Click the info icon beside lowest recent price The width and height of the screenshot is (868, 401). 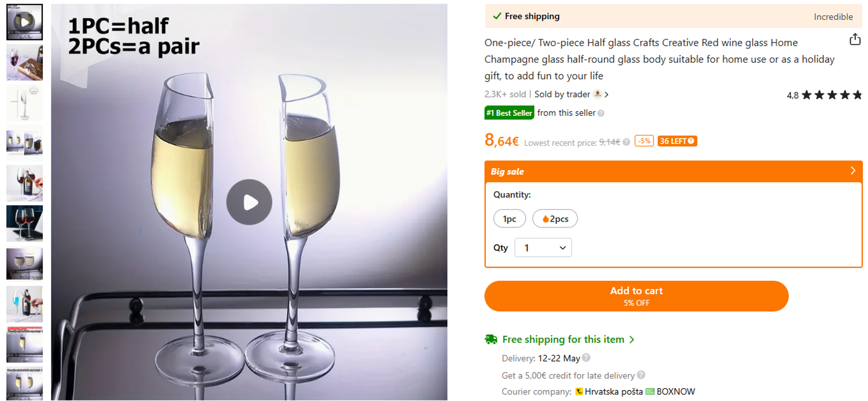pyautogui.click(x=626, y=142)
